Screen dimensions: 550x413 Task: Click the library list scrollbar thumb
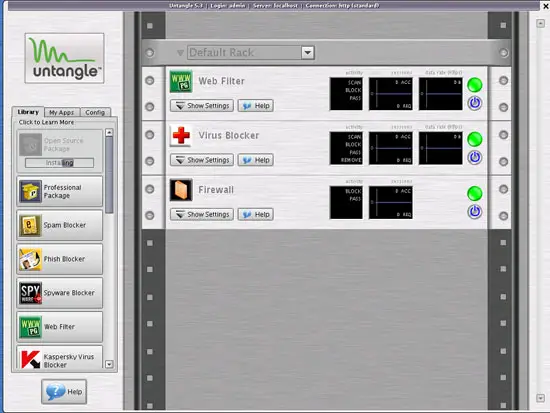[109, 175]
